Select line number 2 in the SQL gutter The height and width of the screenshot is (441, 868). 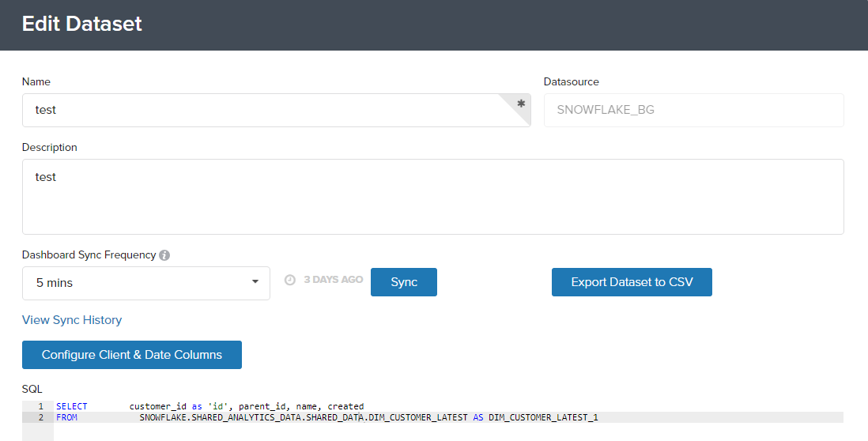click(x=40, y=417)
